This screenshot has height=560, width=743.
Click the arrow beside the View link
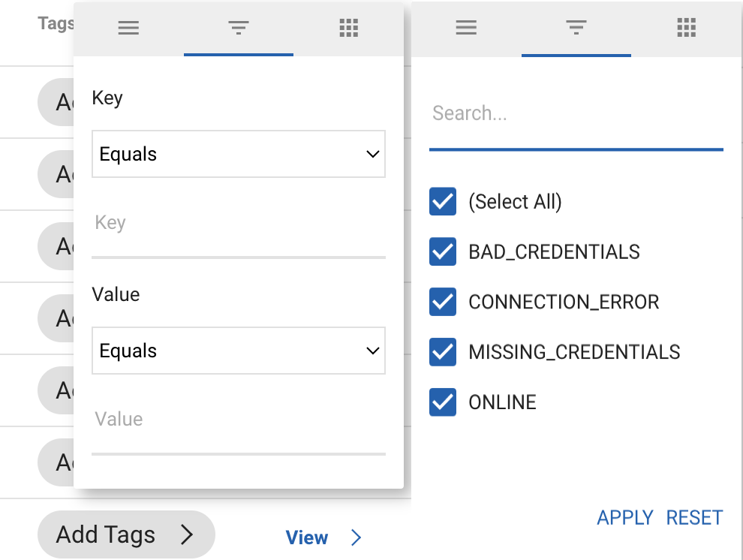pyautogui.click(x=356, y=537)
